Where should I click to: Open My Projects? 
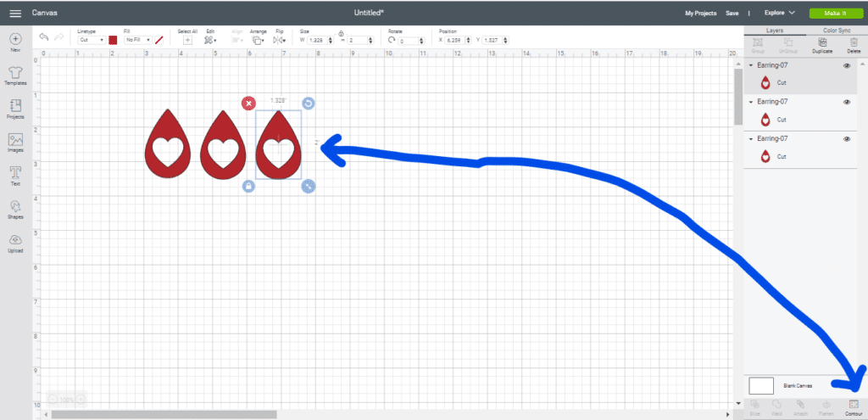point(702,14)
